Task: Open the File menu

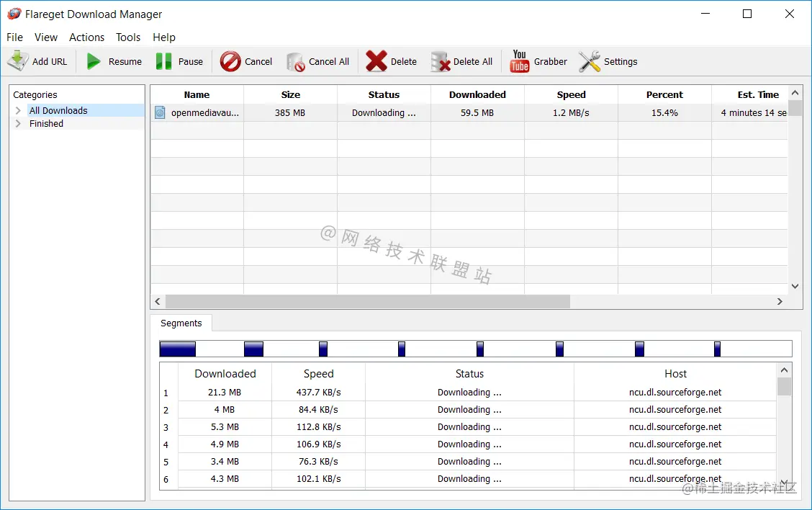Action: click(14, 37)
